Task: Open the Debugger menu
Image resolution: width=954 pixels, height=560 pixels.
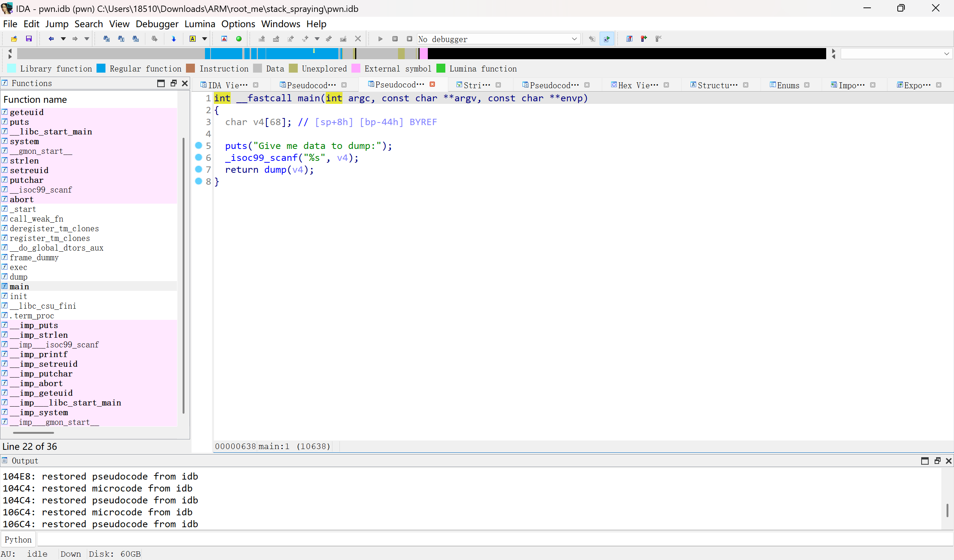Action: click(x=157, y=24)
